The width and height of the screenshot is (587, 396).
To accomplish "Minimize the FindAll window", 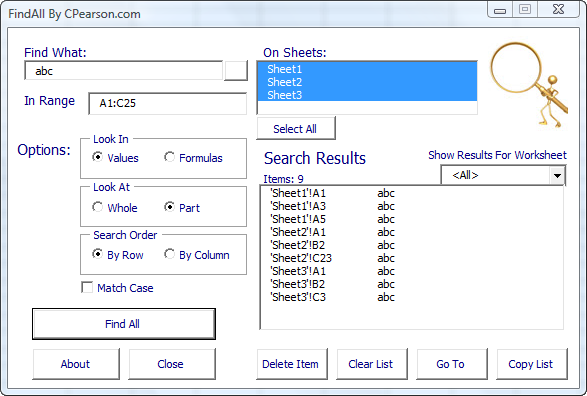I will tap(500, 10).
